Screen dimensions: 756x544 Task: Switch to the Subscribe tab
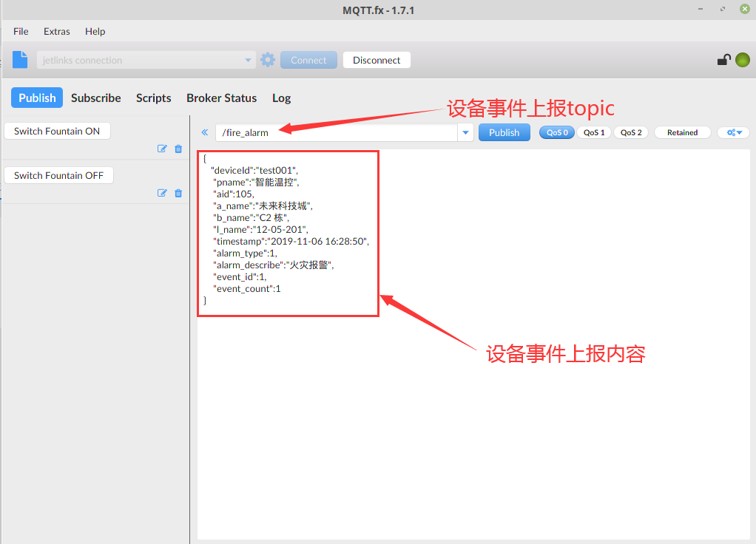[x=96, y=98]
